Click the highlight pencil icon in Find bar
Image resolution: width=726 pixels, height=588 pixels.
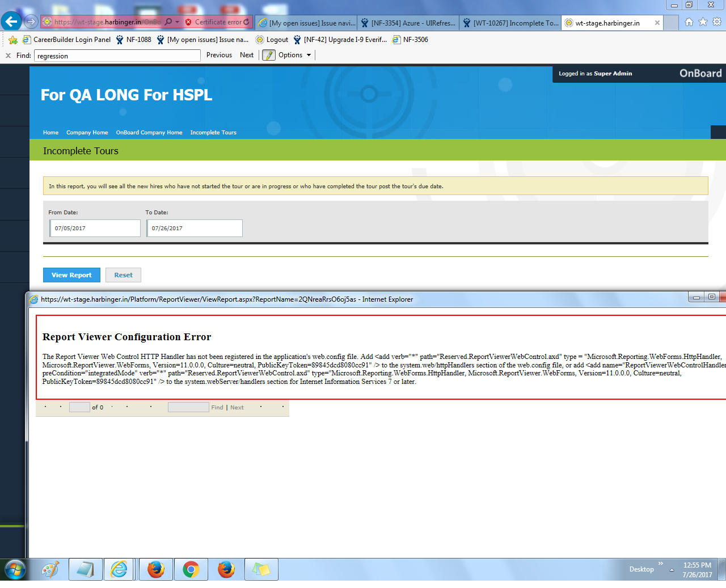click(x=269, y=55)
